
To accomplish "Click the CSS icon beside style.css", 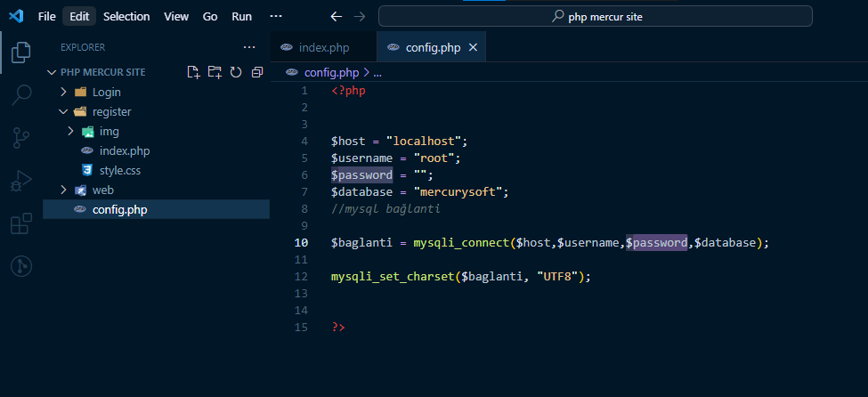I will point(86,170).
